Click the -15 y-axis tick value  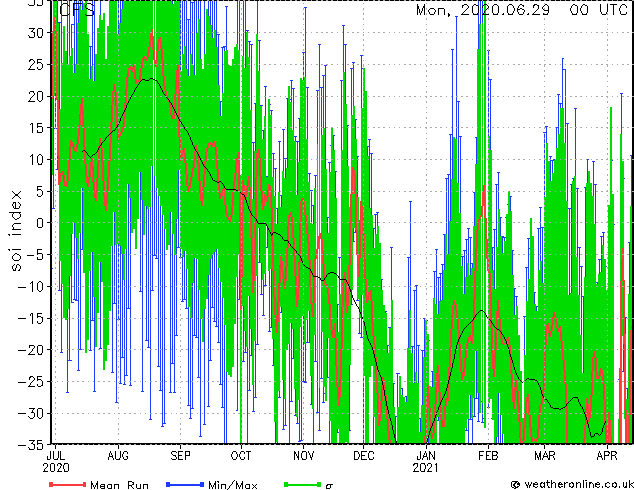click(31, 318)
